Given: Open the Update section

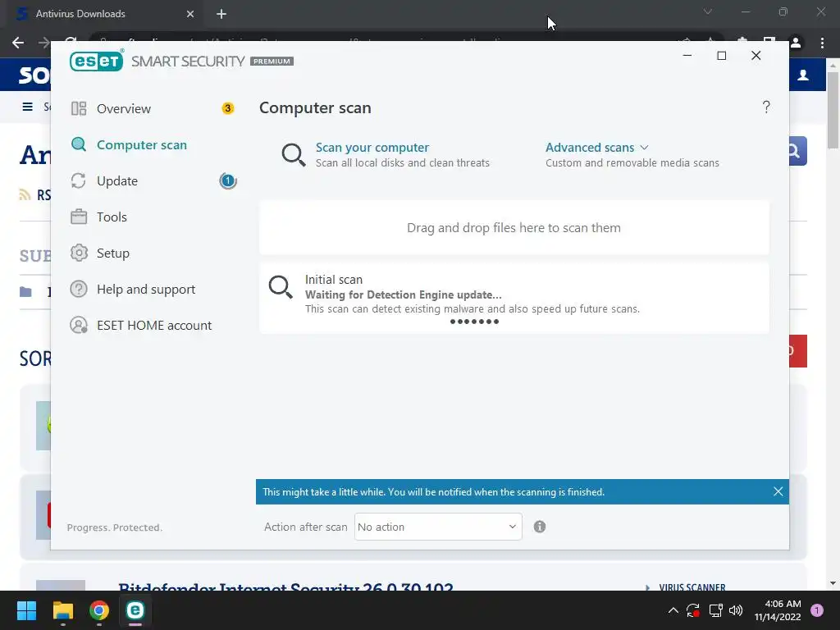Looking at the screenshot, I should [116, 181].
